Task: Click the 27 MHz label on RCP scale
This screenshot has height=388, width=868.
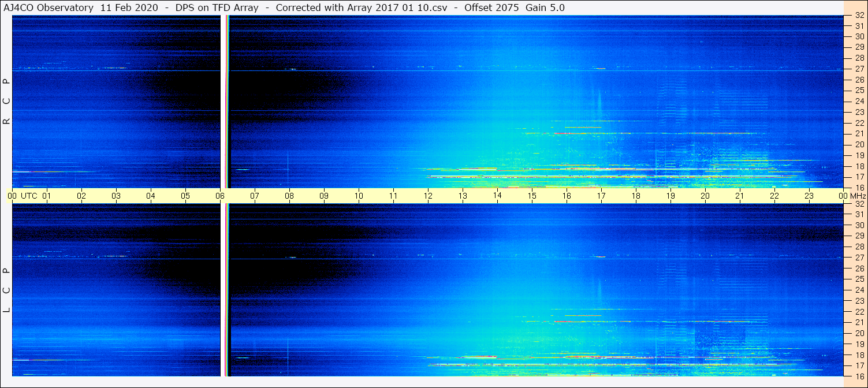Action: click(859, 69)
